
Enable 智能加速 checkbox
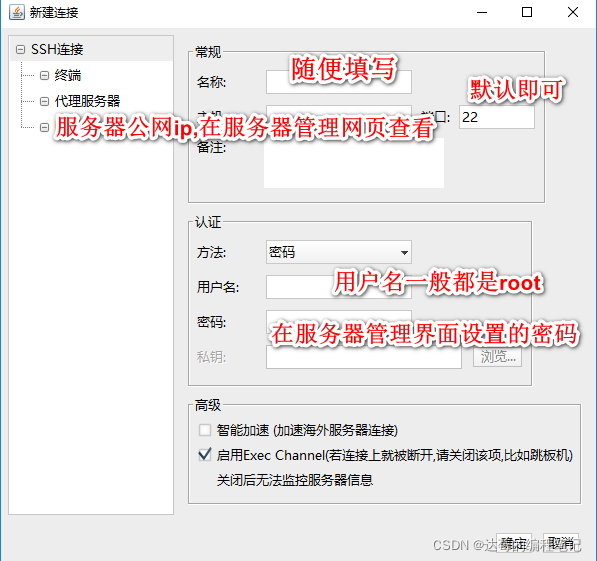click(205, 430)
